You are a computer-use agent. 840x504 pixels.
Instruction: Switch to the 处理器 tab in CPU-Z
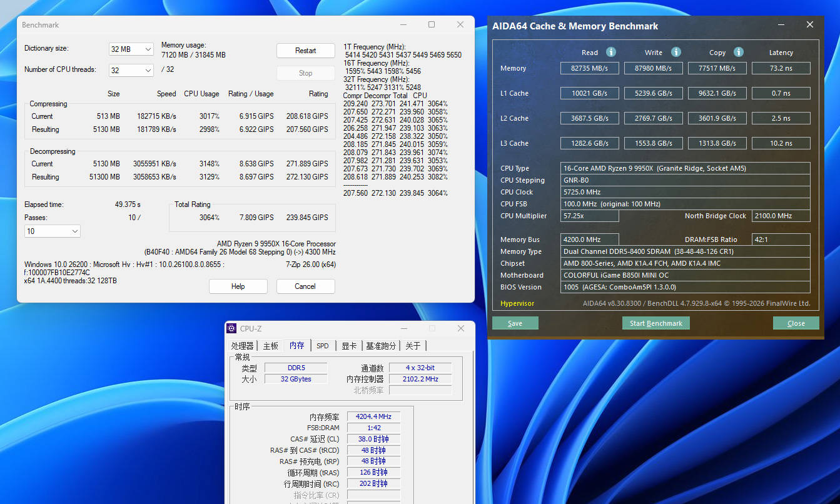[x=243, y=346]
